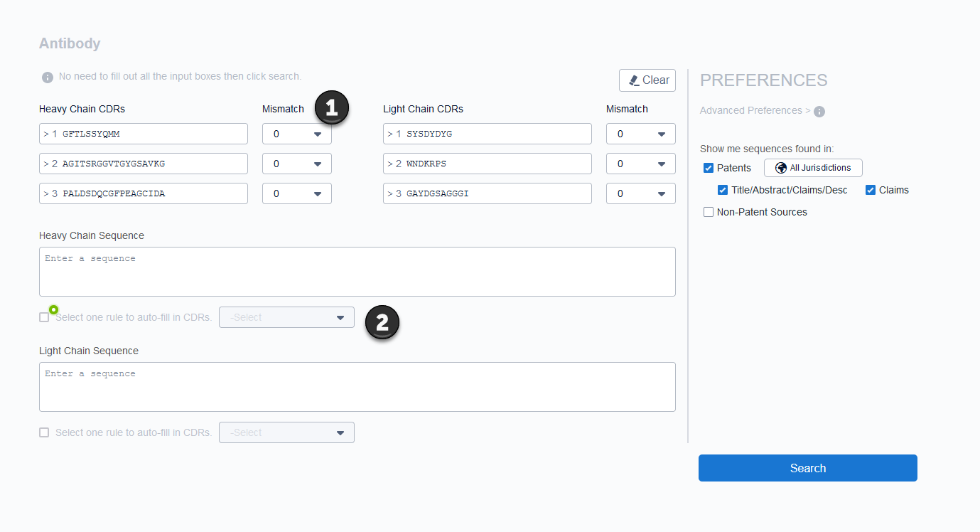Click the info icon beside the fill-out hint

[48, 77]
